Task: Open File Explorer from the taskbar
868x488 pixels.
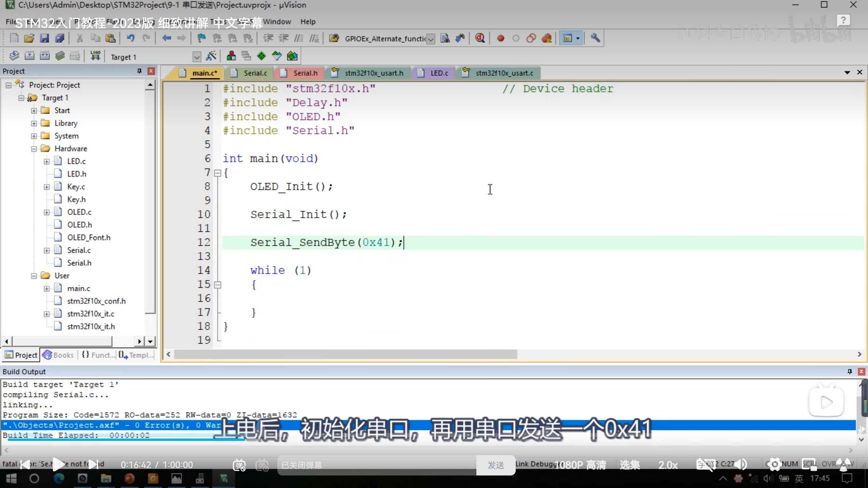Action: click(x=106, y=479)
